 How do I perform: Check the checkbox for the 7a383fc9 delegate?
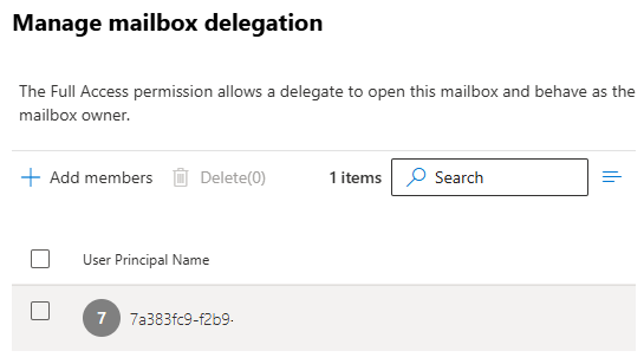point(40,310)
